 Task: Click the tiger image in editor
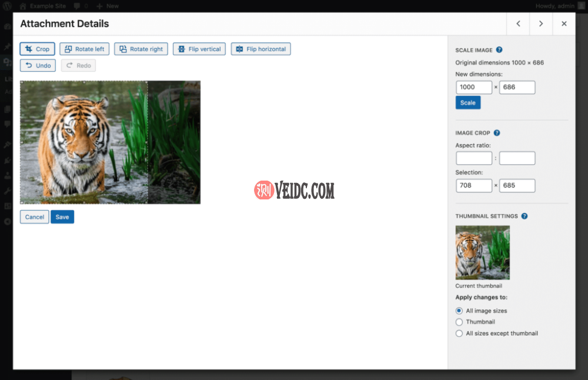coord(110,142)
